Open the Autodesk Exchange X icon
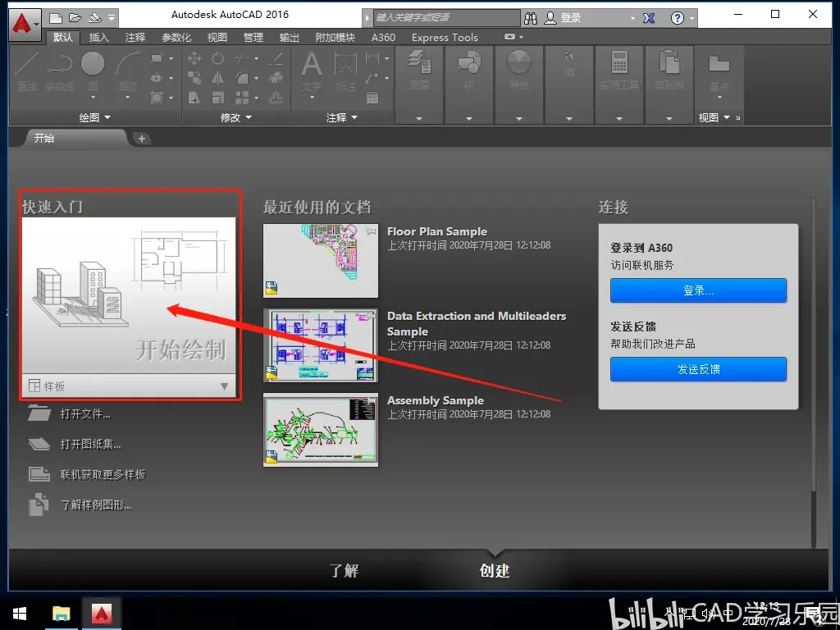This screenshot has height=630, width=840. pyautogui.click(x=649, y=18)
